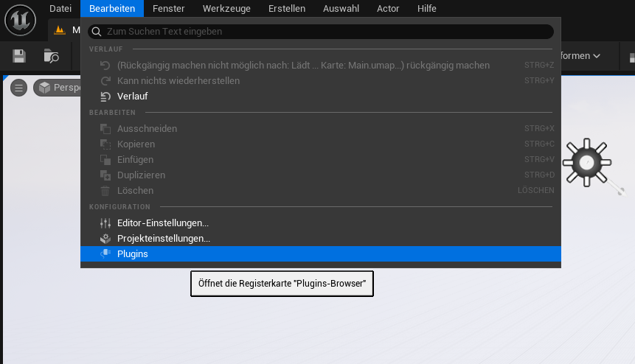This screenshot has height=364, width=635.
Task: Open the Datei menu
Action: (x=60, y=9)
